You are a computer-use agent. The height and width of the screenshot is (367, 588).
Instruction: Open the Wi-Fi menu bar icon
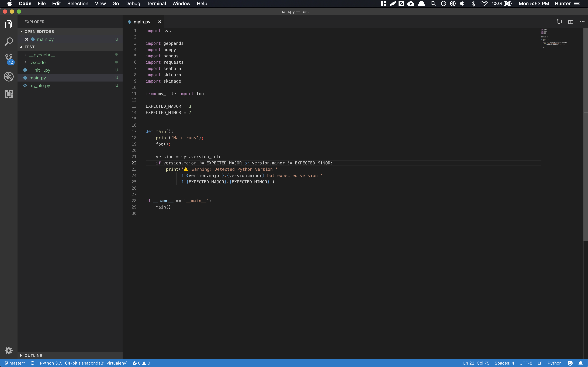[484, 4]
